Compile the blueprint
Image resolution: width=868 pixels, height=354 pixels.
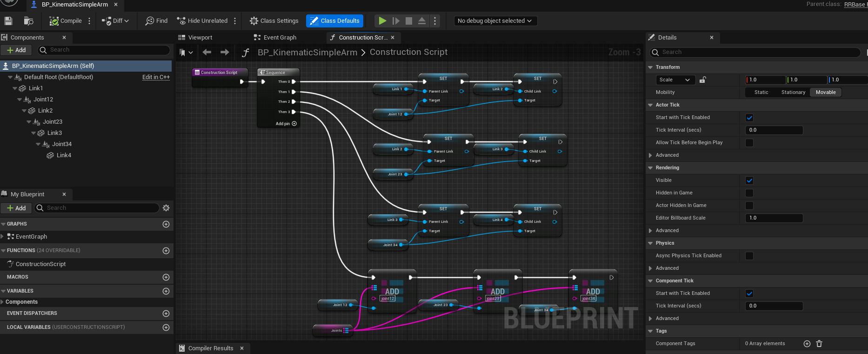click(66, 21)
